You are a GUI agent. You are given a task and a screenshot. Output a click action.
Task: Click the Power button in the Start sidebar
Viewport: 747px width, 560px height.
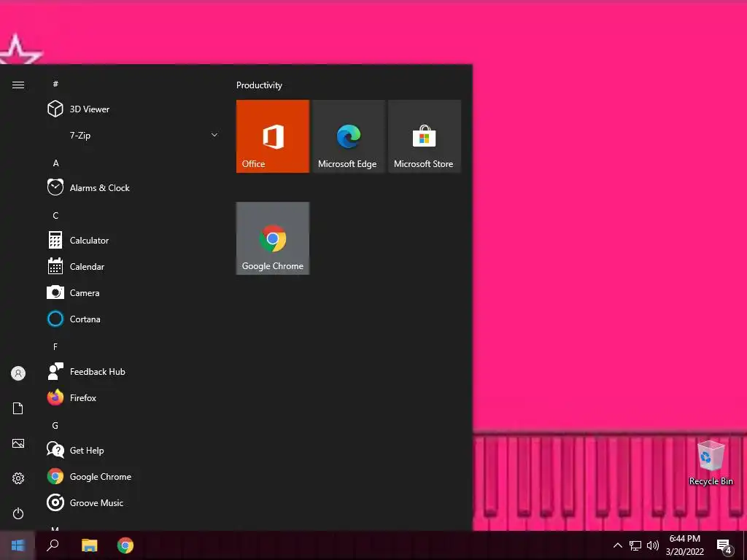pyautogui.click(x=18, y=513)
